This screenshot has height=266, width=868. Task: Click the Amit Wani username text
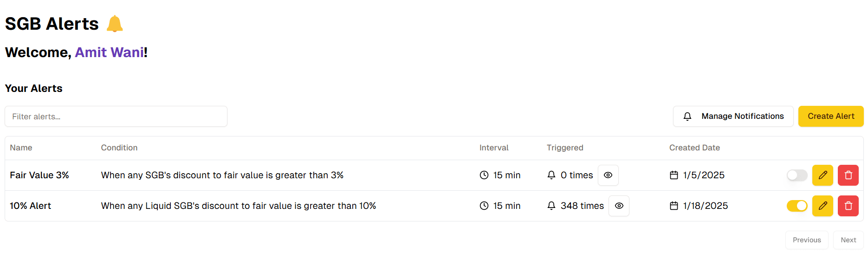[109, 52]
